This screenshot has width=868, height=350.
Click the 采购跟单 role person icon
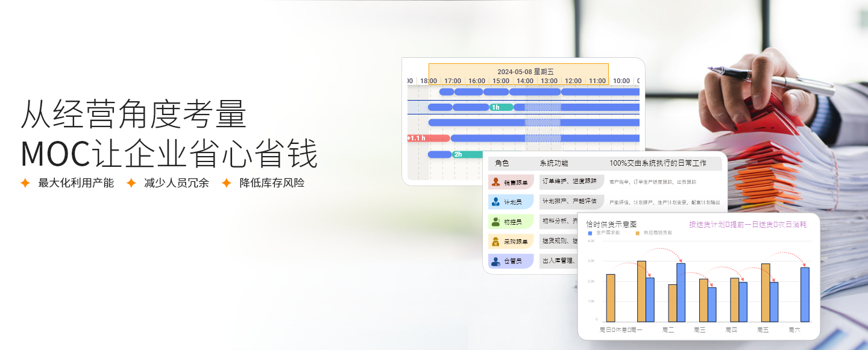pos(495,242)
